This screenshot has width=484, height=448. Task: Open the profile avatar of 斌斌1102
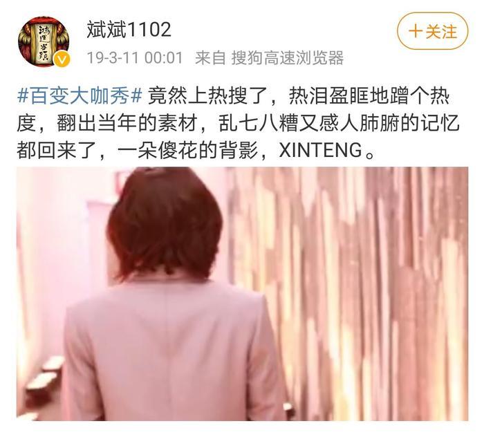pos(44,41)
